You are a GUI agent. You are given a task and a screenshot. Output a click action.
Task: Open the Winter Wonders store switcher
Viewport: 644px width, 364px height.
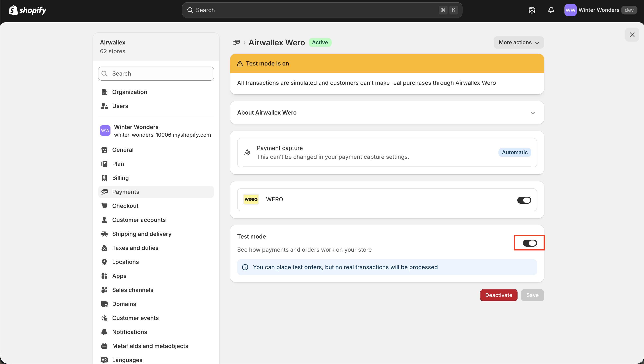tap(156, 131)
